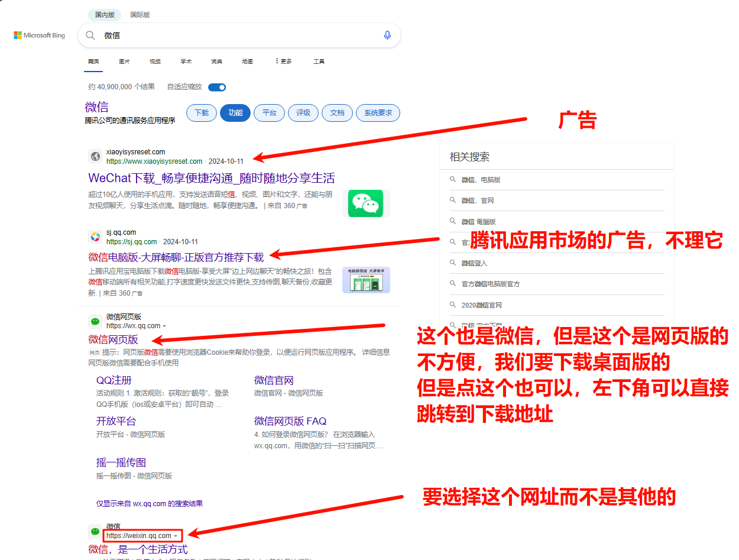Click the 微信 heading above 腾讯公司的通讯服务应用程序
The image size is (739, 560).
coord(96,107)
